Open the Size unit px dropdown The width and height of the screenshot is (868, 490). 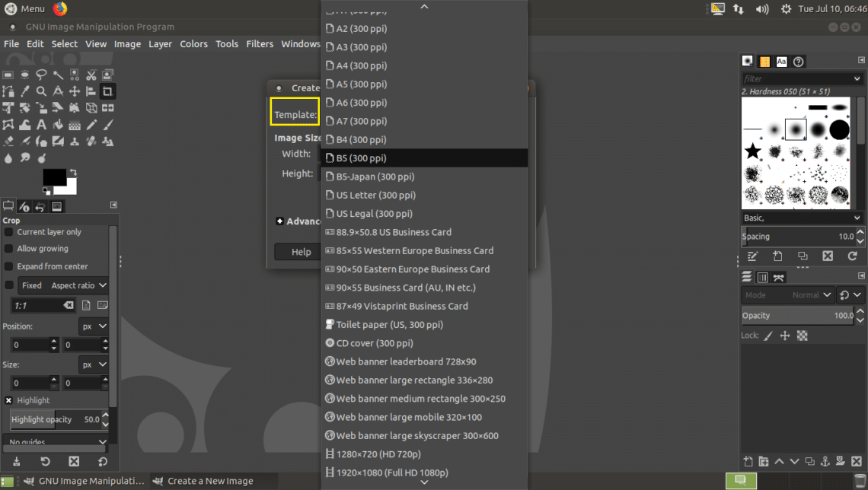point(94,365)
